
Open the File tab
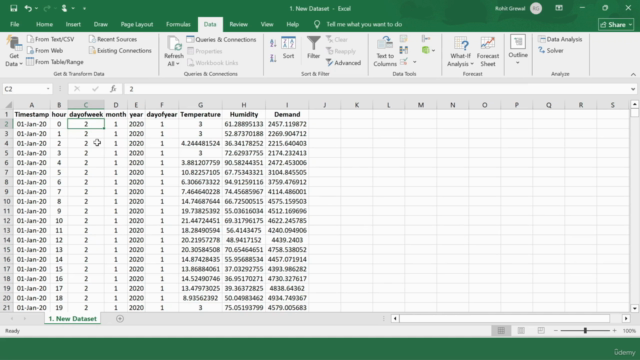click(x=15, y=24)
